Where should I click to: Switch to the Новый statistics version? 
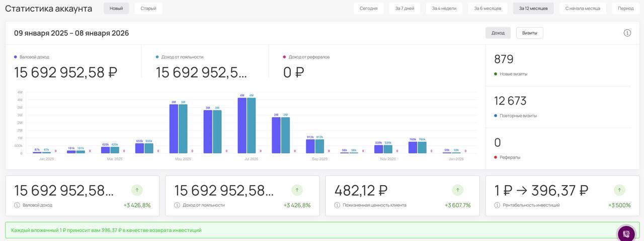(116, 8)
